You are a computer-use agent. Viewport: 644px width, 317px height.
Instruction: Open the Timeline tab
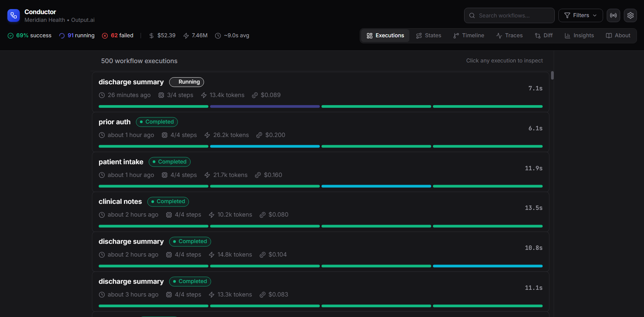(x=468, y=36)
